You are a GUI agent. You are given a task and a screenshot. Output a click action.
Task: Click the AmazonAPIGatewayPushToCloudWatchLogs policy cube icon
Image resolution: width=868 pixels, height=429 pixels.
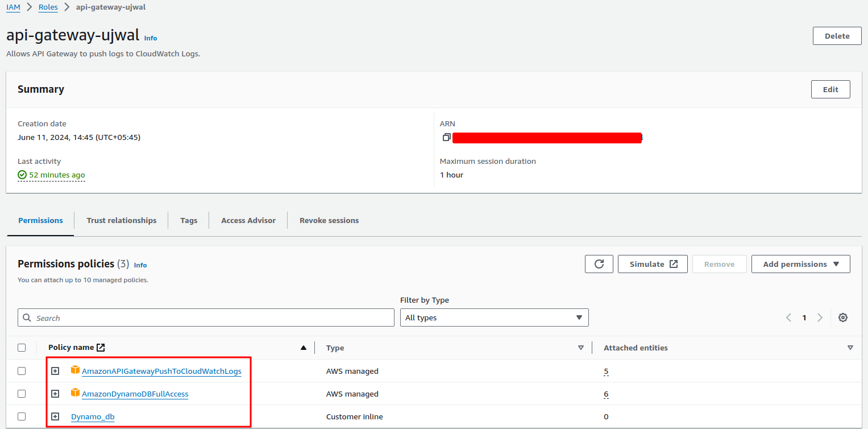click(x=75, y=370)
